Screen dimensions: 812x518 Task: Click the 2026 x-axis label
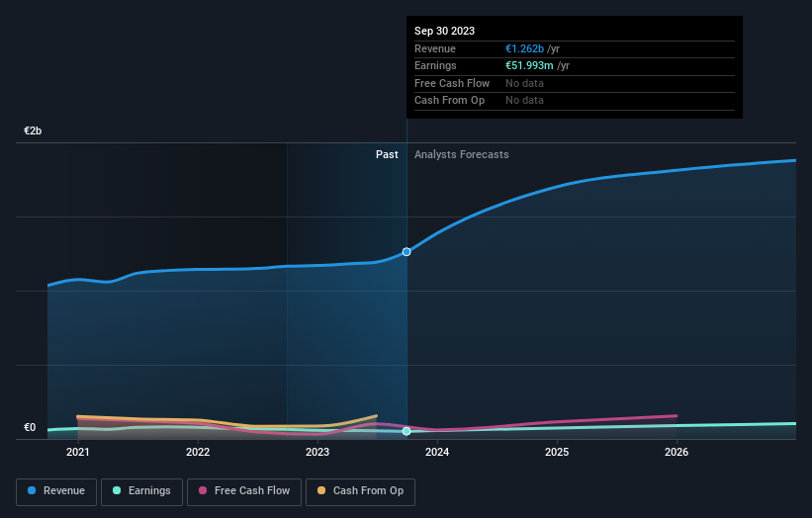[677, 453]
